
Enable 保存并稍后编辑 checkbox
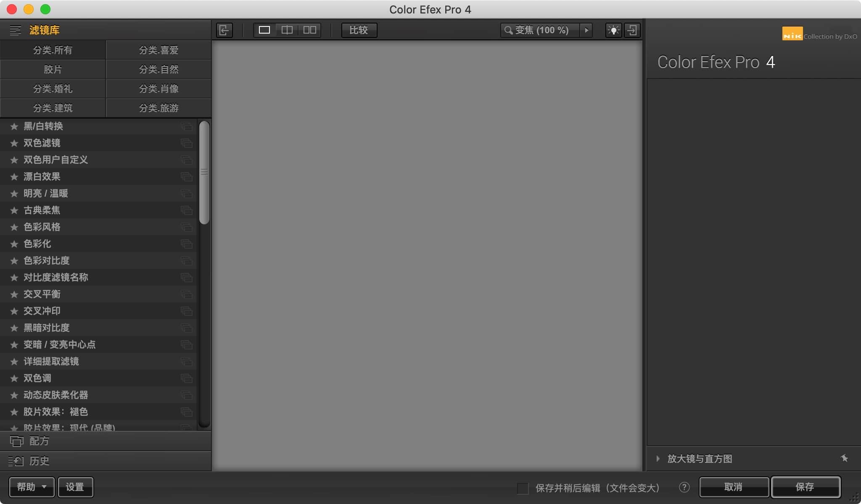point(523,488)
